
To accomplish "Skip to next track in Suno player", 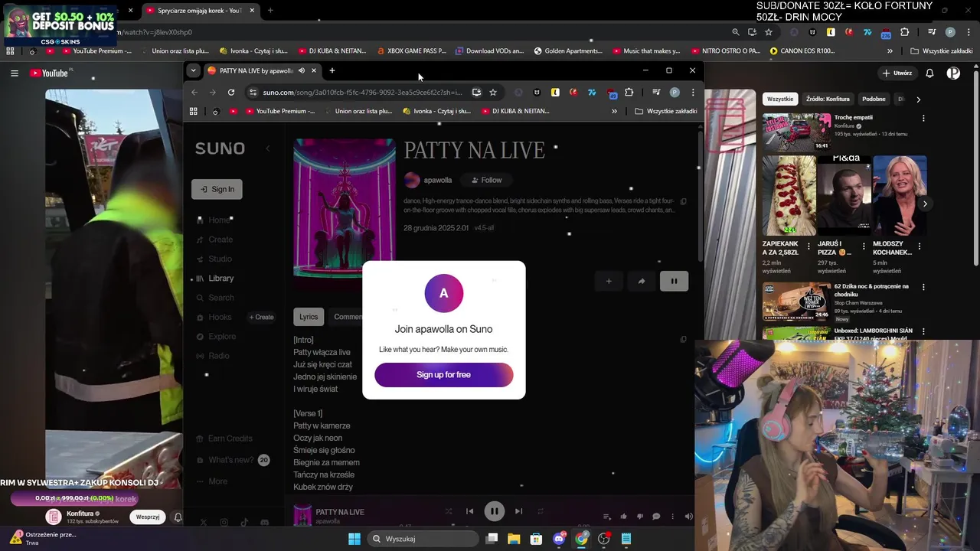I will (518, 511).
